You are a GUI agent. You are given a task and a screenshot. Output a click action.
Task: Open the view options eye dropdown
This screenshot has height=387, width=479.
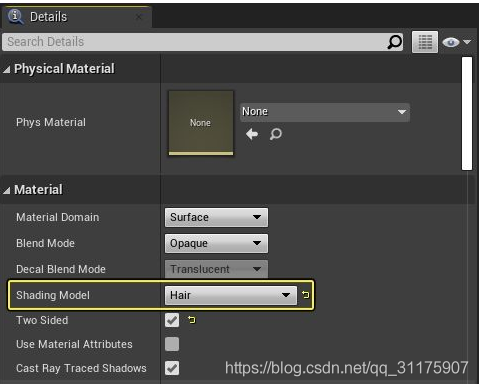coord(457,42)
